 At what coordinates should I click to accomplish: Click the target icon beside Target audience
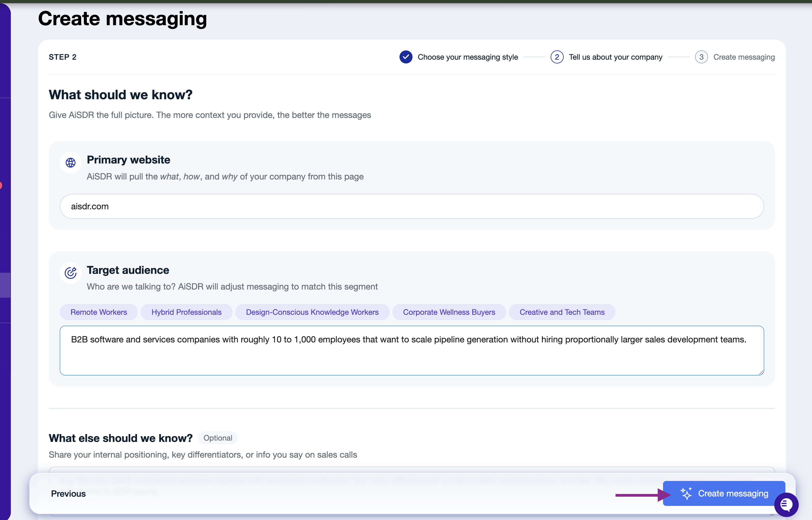tap(70, 273)
